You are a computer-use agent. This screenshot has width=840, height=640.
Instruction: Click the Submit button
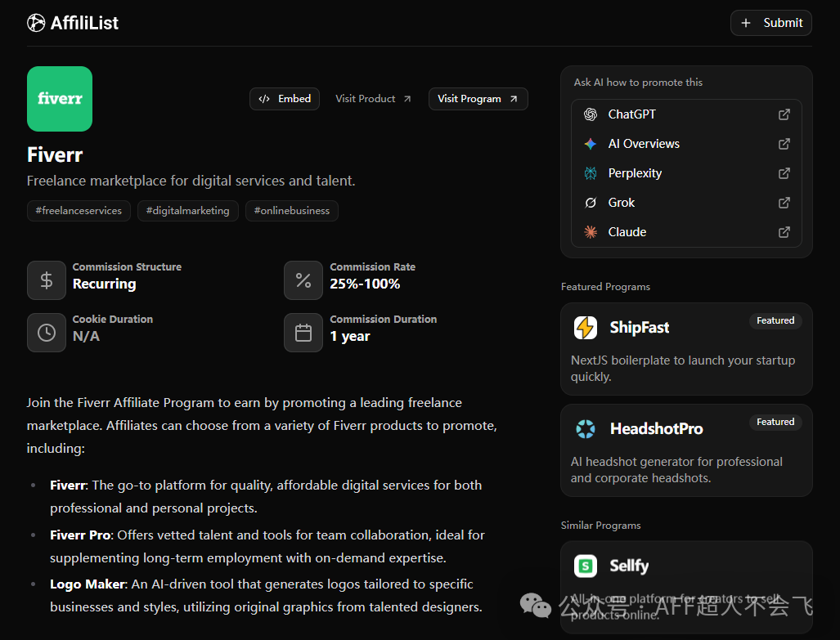771,23
